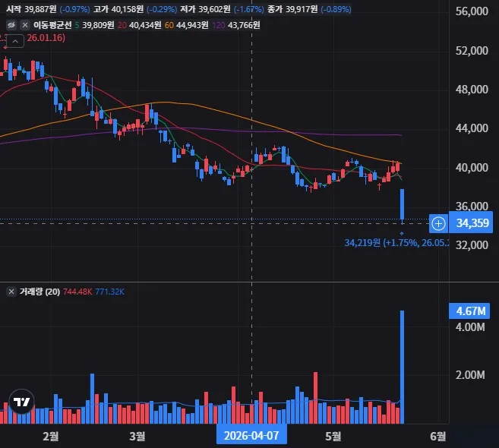The height and width of the screenshot is (448, 499).
Task: Click the high marker date 26.01.16
Action: 46,38
